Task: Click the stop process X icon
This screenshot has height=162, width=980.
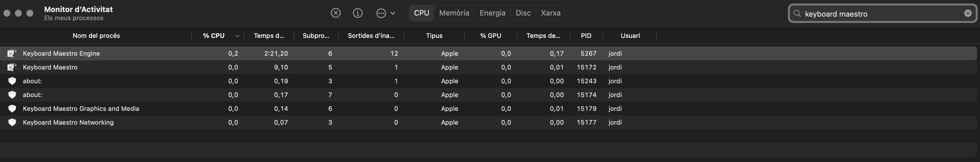Action: pyautogui.click(x=335, y=13)
